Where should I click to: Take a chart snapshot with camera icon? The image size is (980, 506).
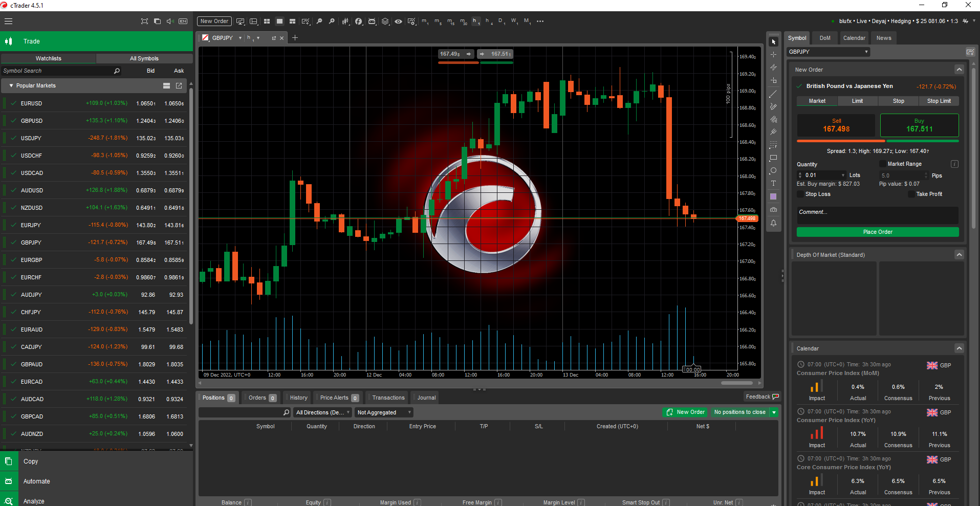click(x=773, y=210)
